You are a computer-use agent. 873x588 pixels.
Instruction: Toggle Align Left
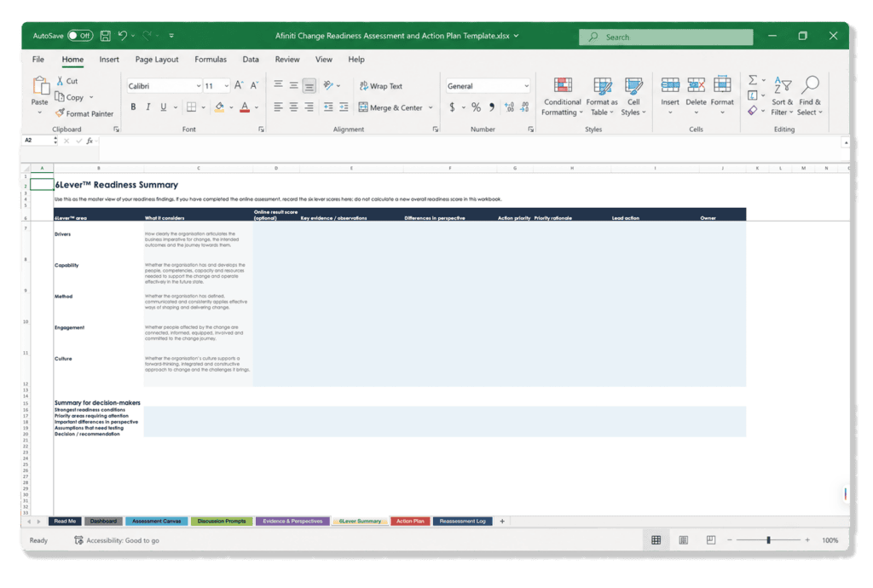click(x=278, y=107)
